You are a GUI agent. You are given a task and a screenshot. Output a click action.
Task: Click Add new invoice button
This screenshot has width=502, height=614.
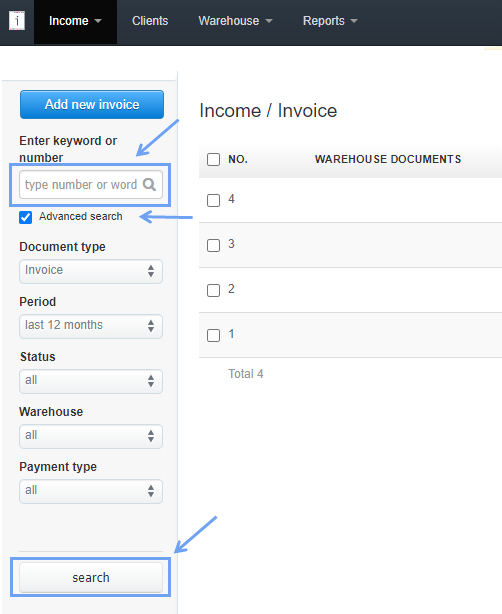point(92,105)
